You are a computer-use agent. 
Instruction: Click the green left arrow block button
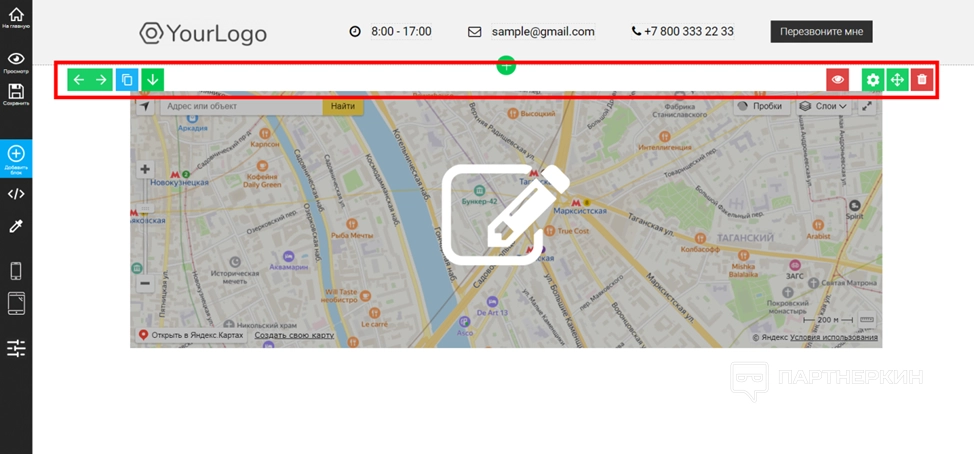coord(79,79)
